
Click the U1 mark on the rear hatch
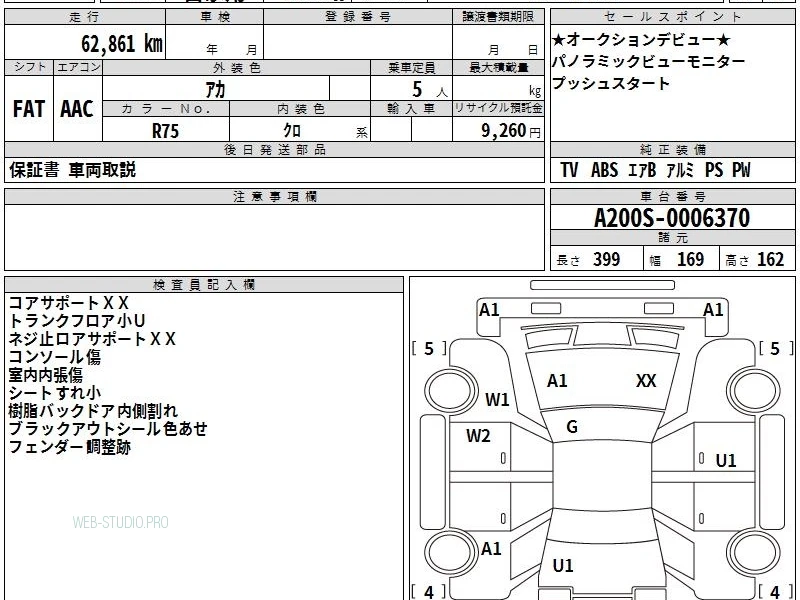click(x=563, y=566)
